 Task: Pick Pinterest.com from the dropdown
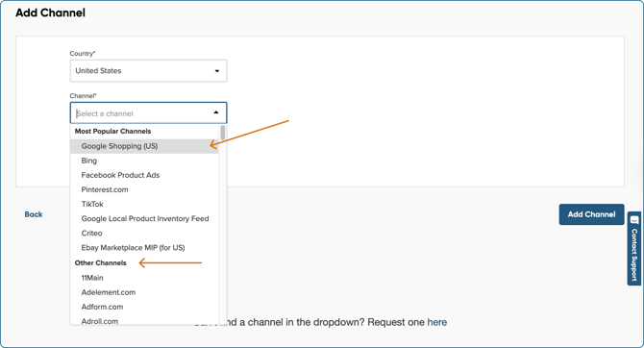click(x=144, y=189)
